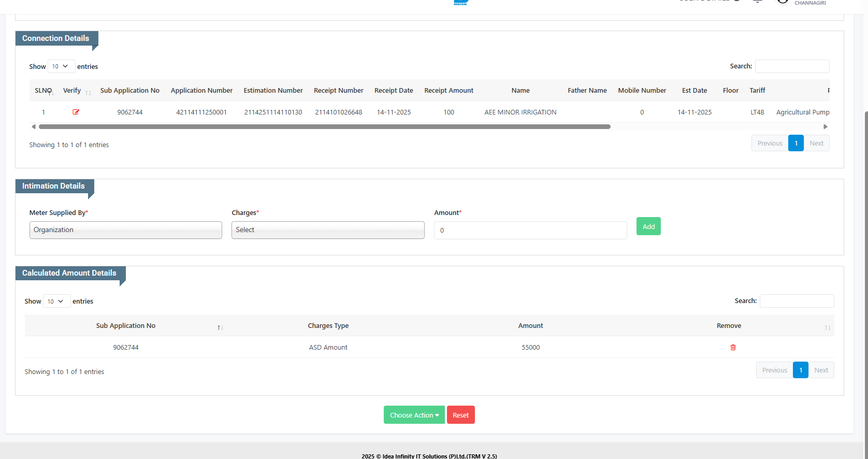Image resolution: width=868 pixels, height=459 pixels.
Task: Click the Connection Details horizontal scrollbar thumb
Action: [324, 126]
